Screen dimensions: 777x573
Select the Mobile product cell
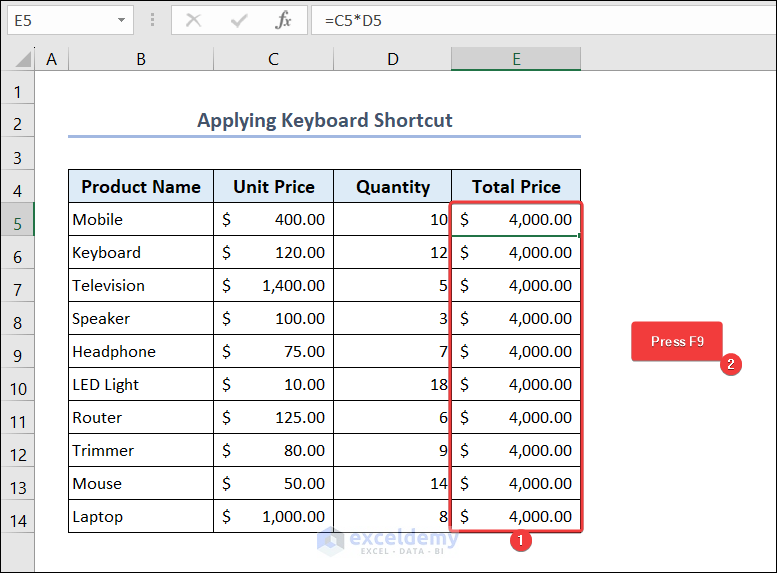(141, 220)
